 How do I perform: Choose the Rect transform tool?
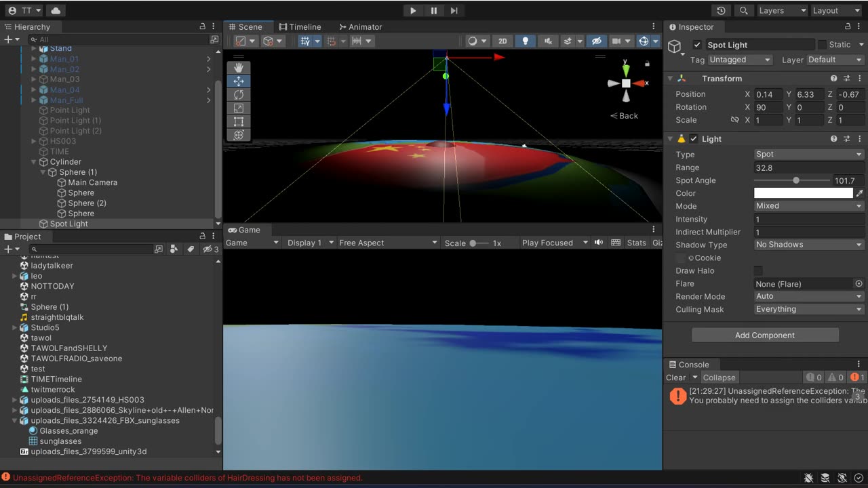tap(239, 122)
